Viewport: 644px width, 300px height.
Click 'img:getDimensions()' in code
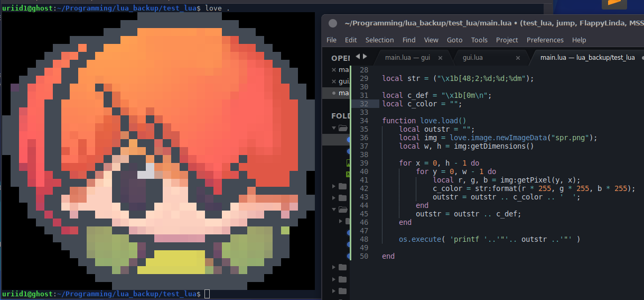click(494, 146)
